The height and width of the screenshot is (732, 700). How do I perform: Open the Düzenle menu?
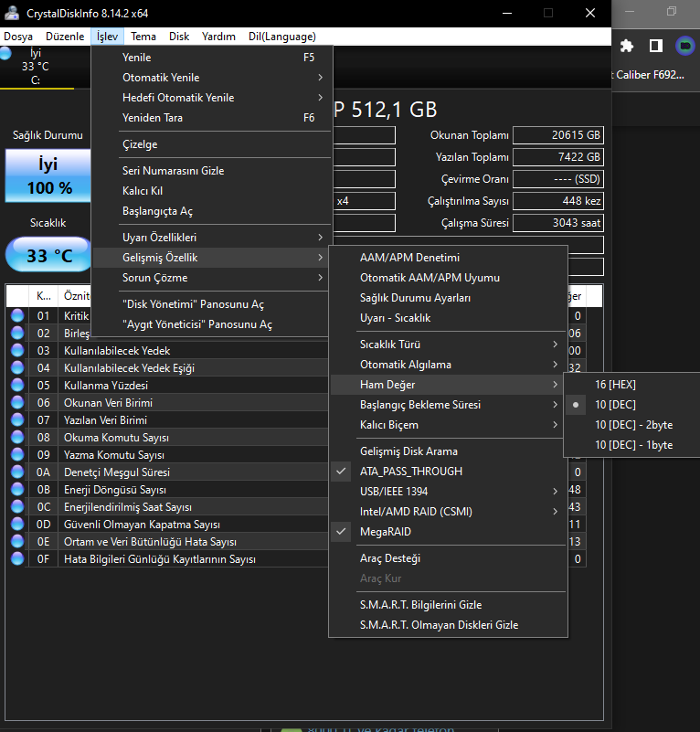[x=65, y=37]
